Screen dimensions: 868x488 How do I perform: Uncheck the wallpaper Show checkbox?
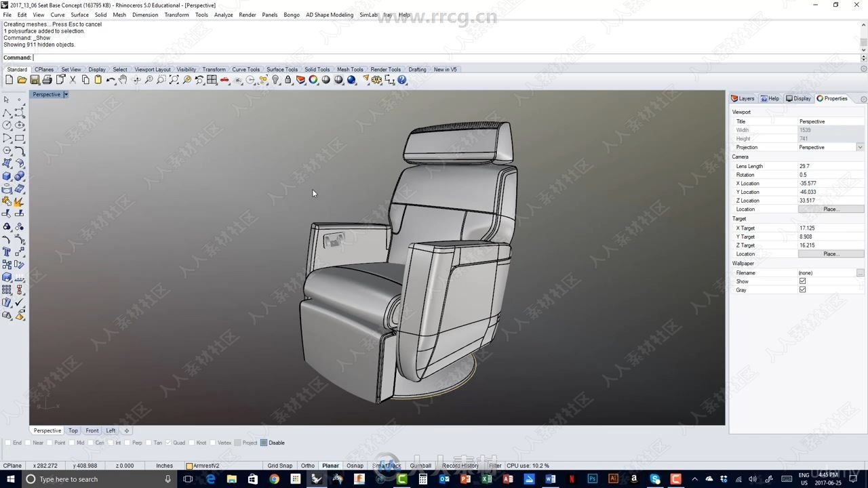pyautogui.click(x=802, y=281)
